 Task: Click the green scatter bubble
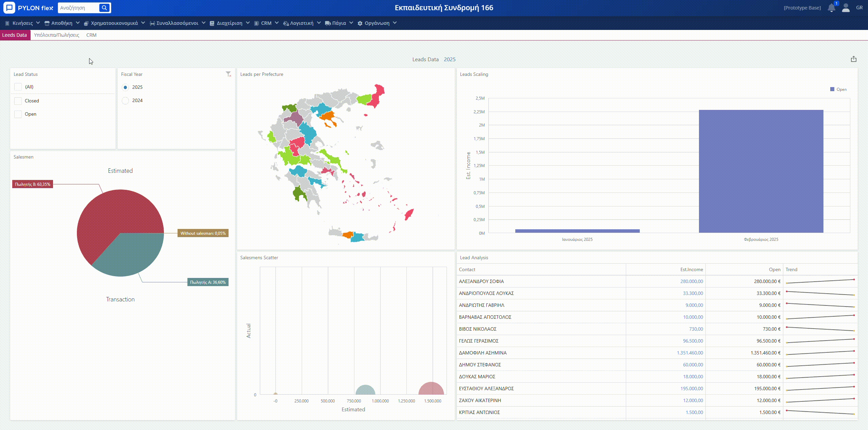pyautogui.click(x=365, y=390)
